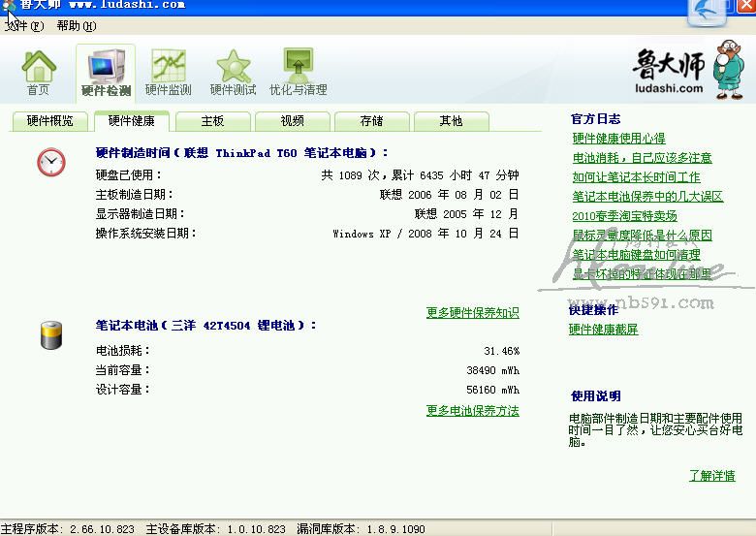Image resolution: width=756 pixels, height=536 pixels.
Task: Click the 硬件制造时间 ThinkPad T60 heading
Action: pyautogui.click(x=241, y=153)
